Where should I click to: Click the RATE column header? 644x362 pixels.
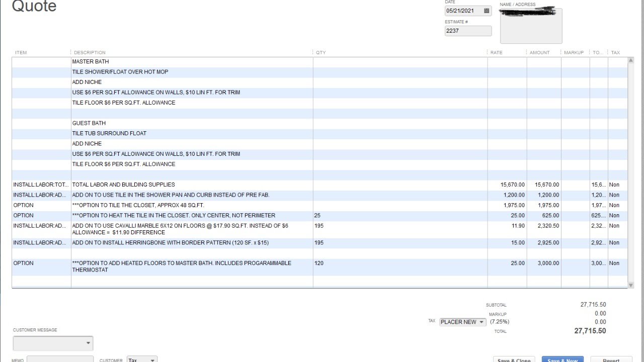point(496,52)
